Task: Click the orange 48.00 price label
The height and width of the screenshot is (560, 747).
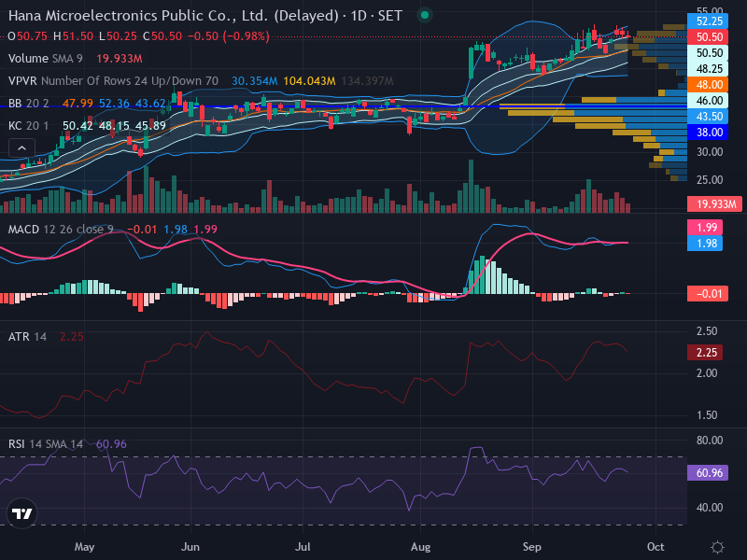Action: [708, 84]
